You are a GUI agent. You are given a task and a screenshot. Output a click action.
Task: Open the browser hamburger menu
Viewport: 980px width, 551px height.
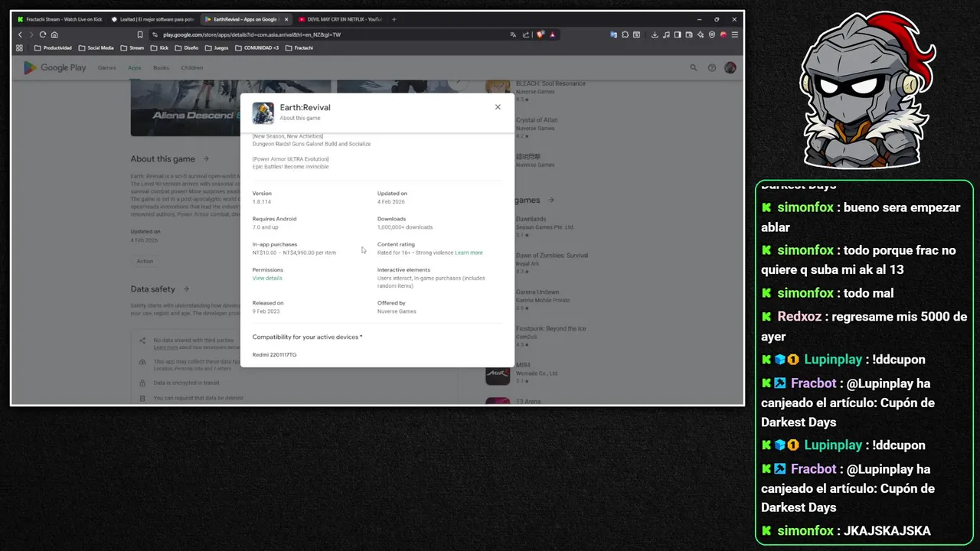pyautogui.click(x=735, y=34)
